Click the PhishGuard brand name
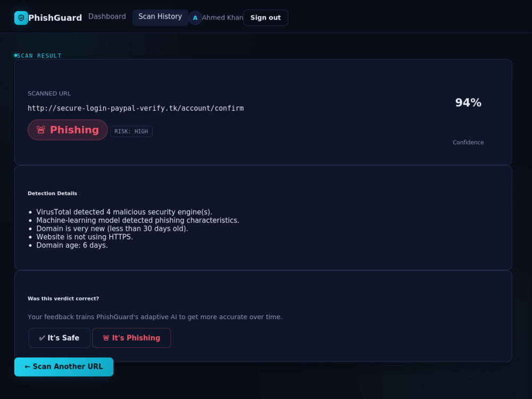This screenshot has width=532, height=399. click(55, 18)
